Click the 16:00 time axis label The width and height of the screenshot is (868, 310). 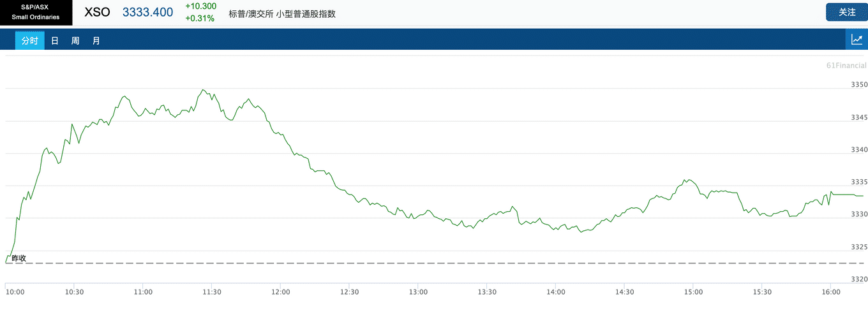point(831,292)
